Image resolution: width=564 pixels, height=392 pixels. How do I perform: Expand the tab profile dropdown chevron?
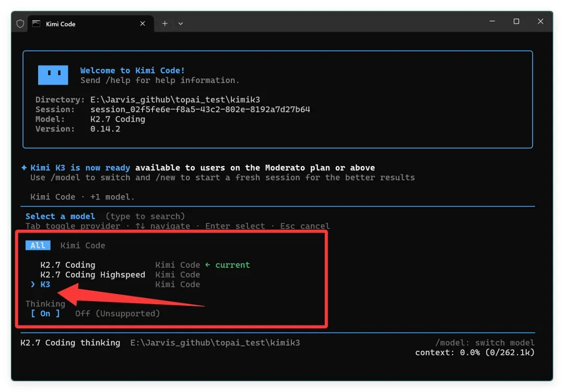click(181, 23)
